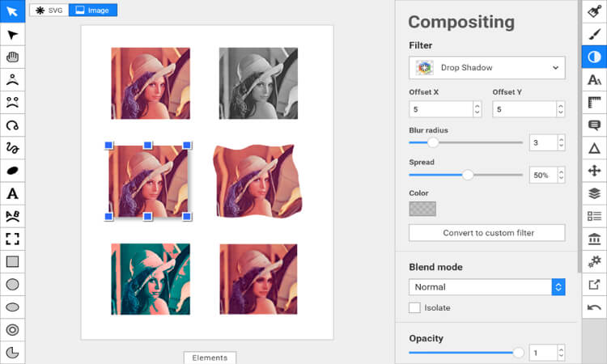Click the shadow Color swatch

(x=422, y=208)
